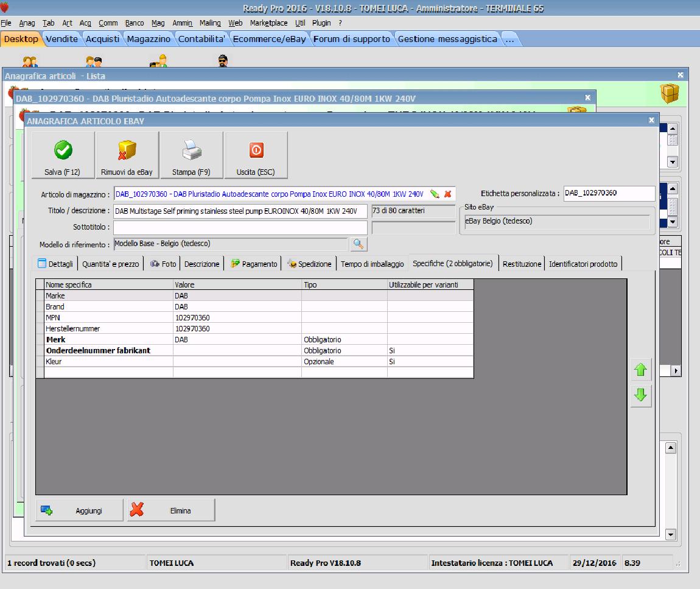Move specification down with green arrow

click(x=640, y=395)
